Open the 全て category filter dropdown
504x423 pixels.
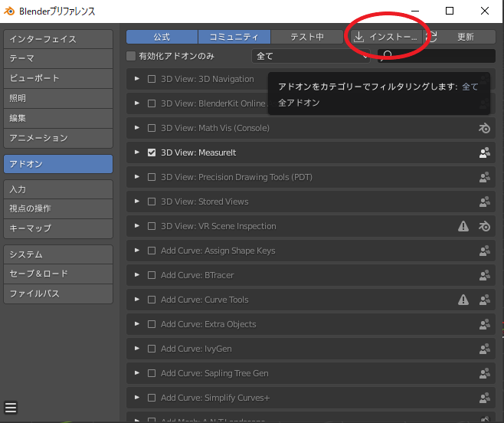coord(310,56)
